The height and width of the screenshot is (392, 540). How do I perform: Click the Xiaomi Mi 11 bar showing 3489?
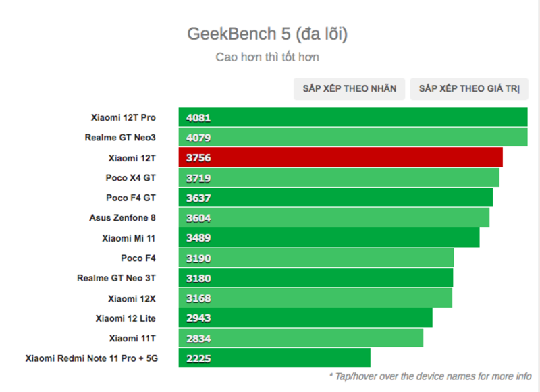(x=329, y=238)
